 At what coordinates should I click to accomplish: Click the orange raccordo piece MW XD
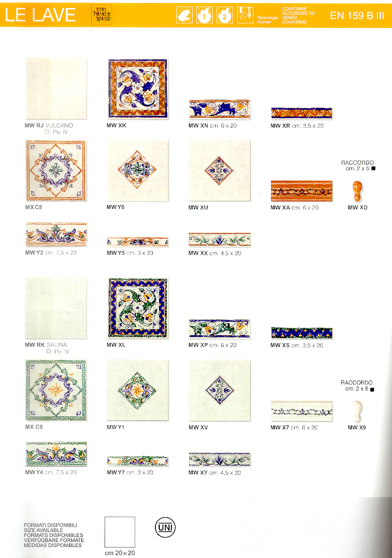click(x=357, y=191)
